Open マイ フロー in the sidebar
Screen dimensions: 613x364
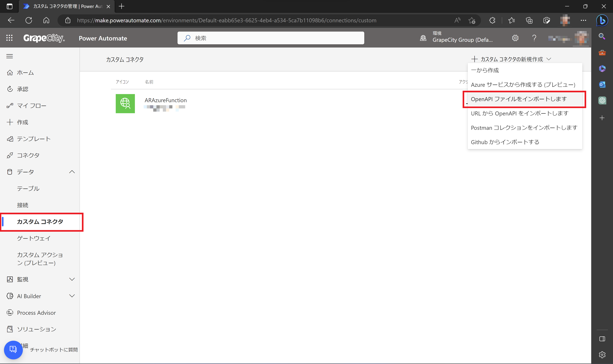[x=40, y=106]
